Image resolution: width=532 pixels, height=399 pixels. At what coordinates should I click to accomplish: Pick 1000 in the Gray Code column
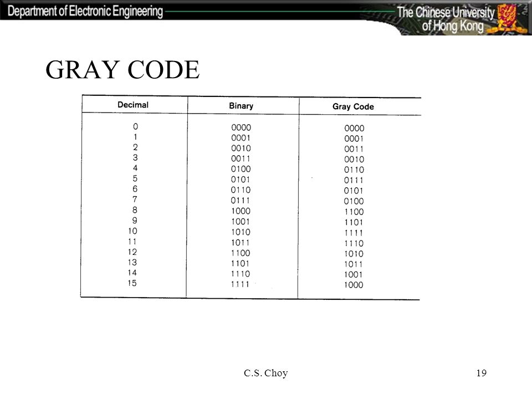click(354, 285)
